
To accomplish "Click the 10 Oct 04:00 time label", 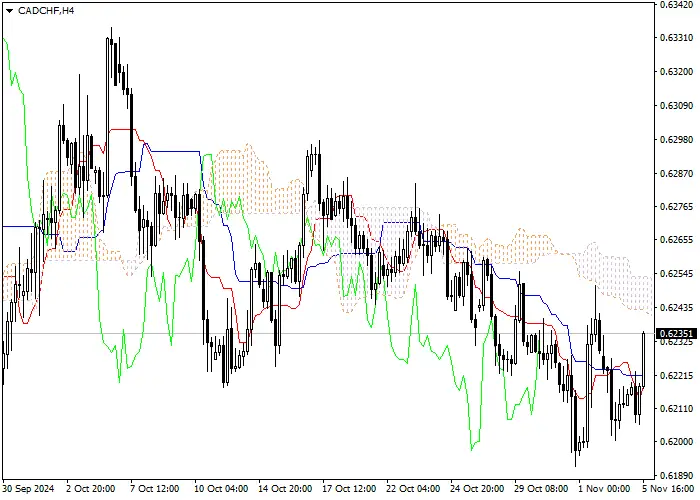I will [x=221, y=489].
